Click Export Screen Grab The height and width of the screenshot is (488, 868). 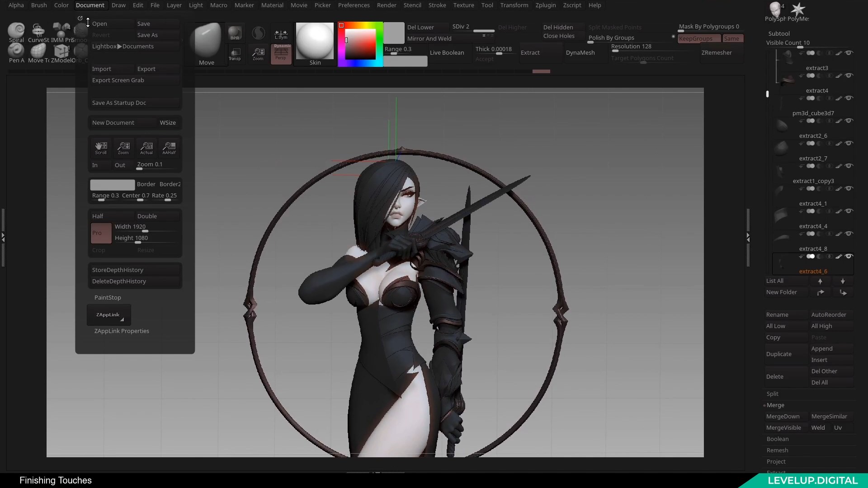[118, 80]
